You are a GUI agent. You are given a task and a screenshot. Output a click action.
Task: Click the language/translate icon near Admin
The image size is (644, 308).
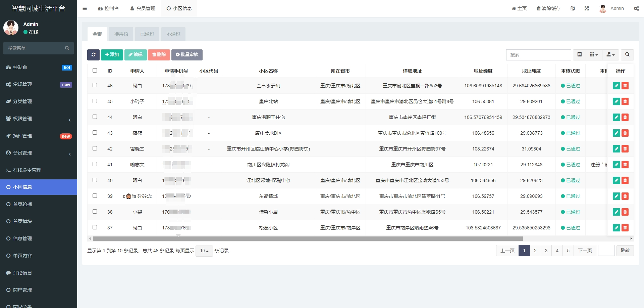click(573, 8)
